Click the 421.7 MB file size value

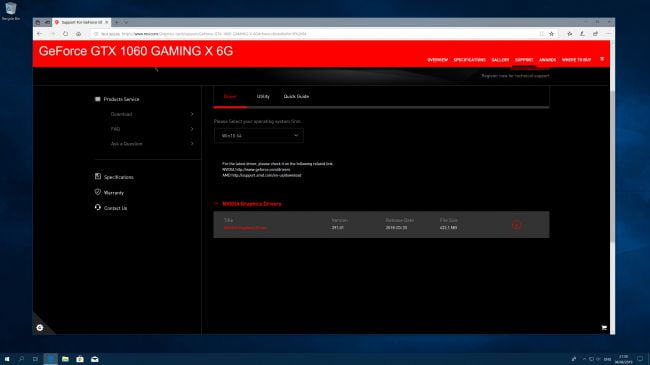(448, 228)
